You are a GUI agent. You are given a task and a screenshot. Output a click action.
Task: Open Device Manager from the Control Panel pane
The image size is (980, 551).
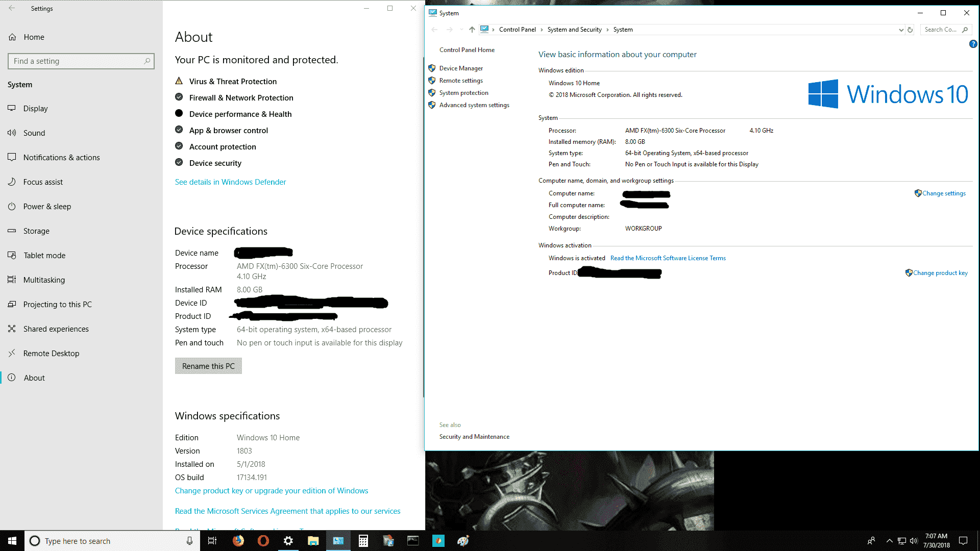(460, 68)
